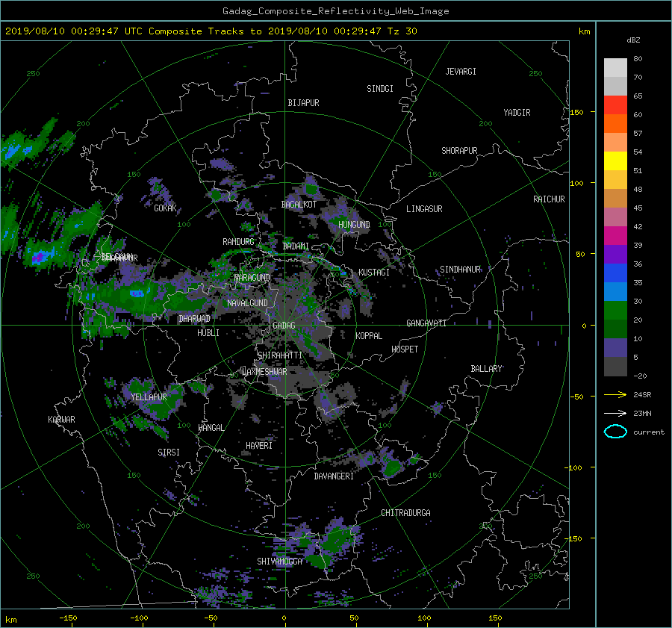Click the KUSTAGI city label
The image size is (672, 628).
pos(374,273)
